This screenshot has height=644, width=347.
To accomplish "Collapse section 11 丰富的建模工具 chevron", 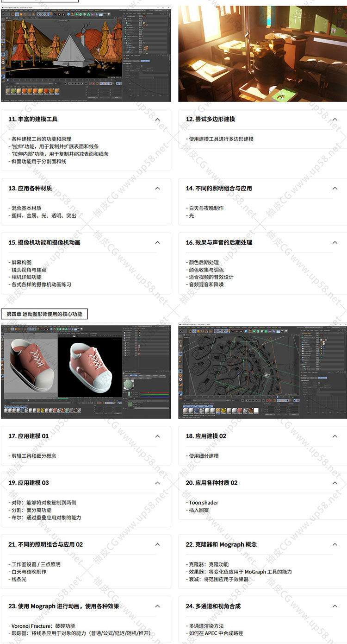I will [x=157, y=120].
